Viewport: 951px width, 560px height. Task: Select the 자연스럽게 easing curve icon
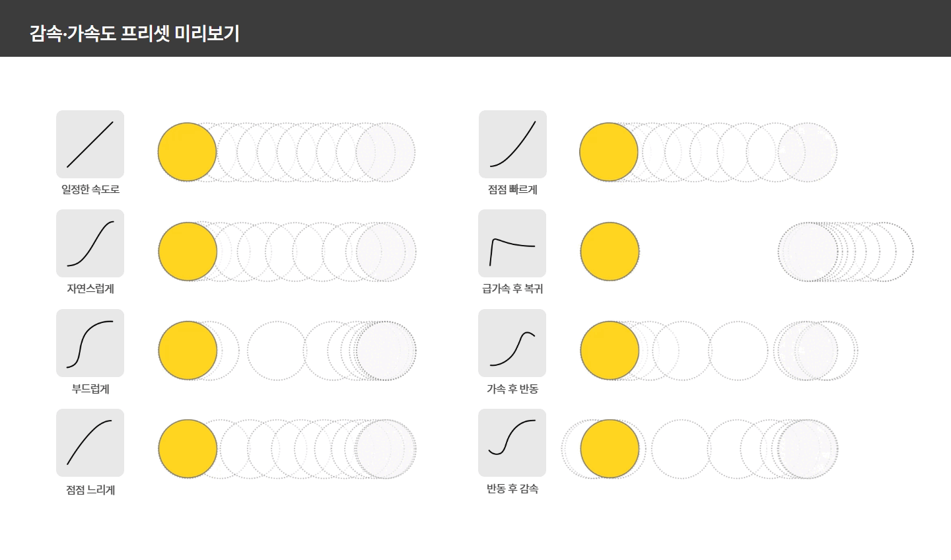coord(90,243)
